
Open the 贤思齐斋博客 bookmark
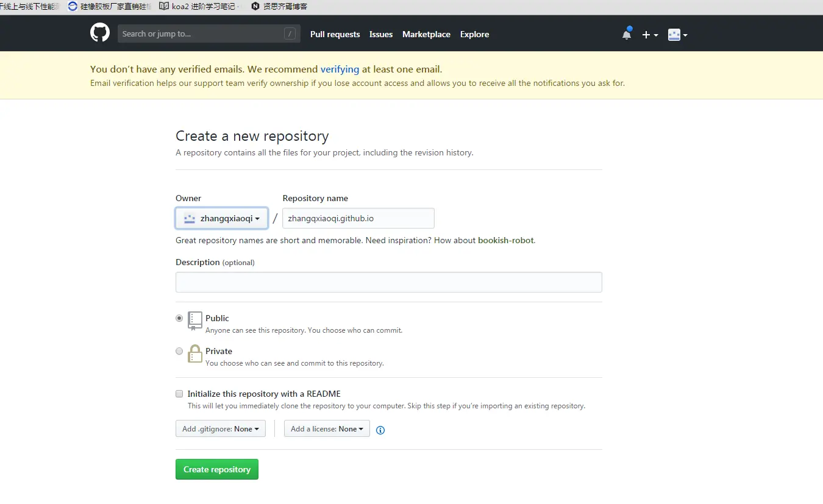coord(279,7)
